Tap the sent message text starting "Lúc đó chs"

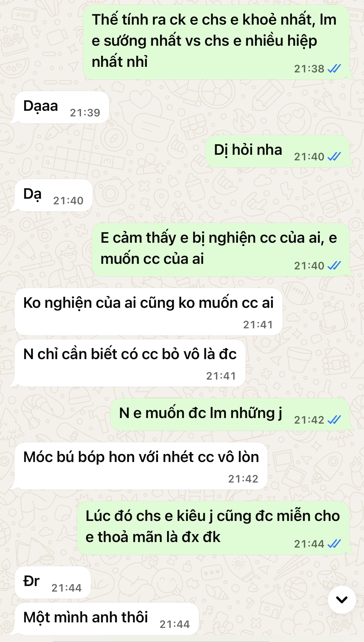213,527
